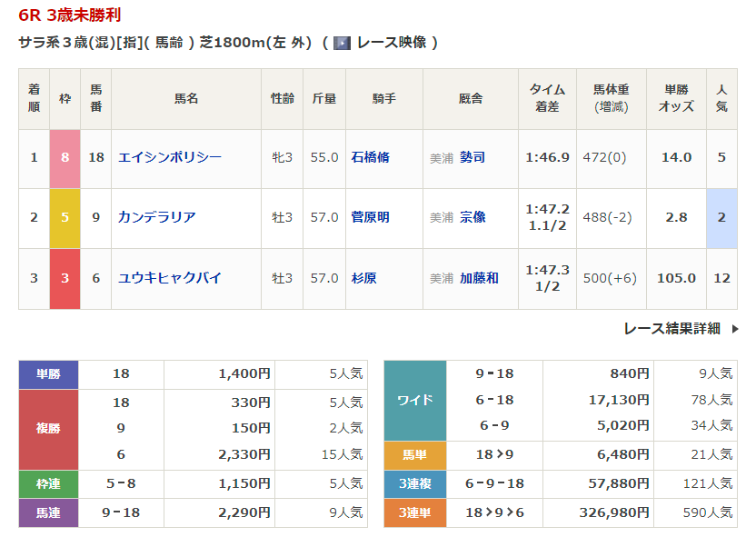Click the film icon beside レース映像
Image resolution: width=756 pixels, height=537 pixels.
pos(342,43)
